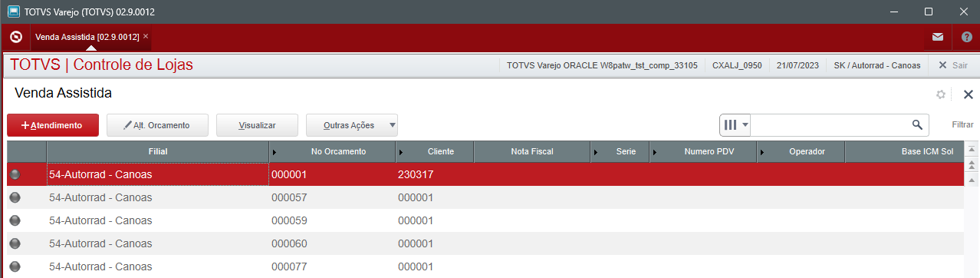Select the Venda Assistida [02.9.0012] tab
Viewport: 980px width, 278px height.
tap(87, 37)
